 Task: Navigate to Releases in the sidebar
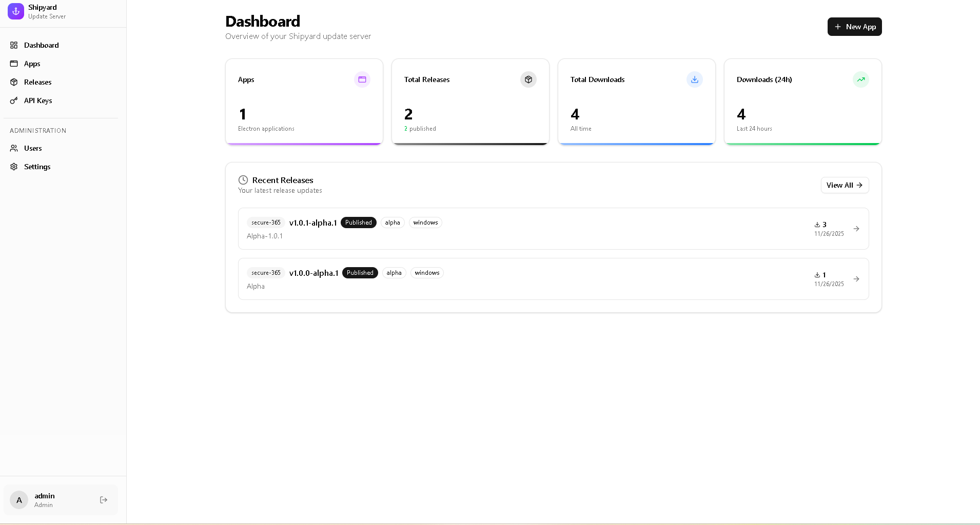point(37,82)
